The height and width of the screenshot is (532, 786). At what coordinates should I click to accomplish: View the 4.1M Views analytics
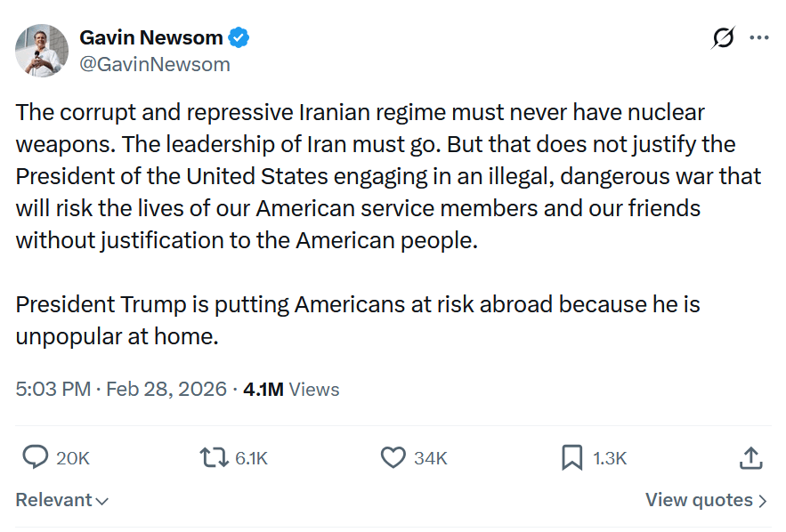[x=291, y=389]
